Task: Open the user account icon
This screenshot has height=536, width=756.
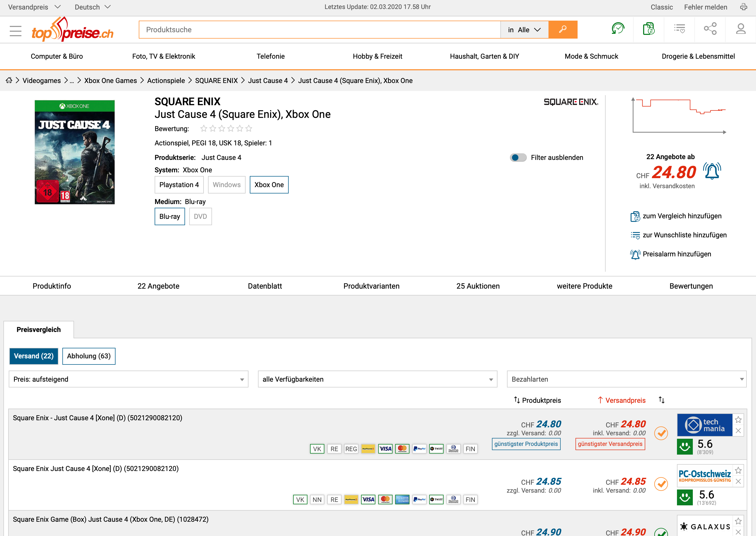Action: [740, 29]
